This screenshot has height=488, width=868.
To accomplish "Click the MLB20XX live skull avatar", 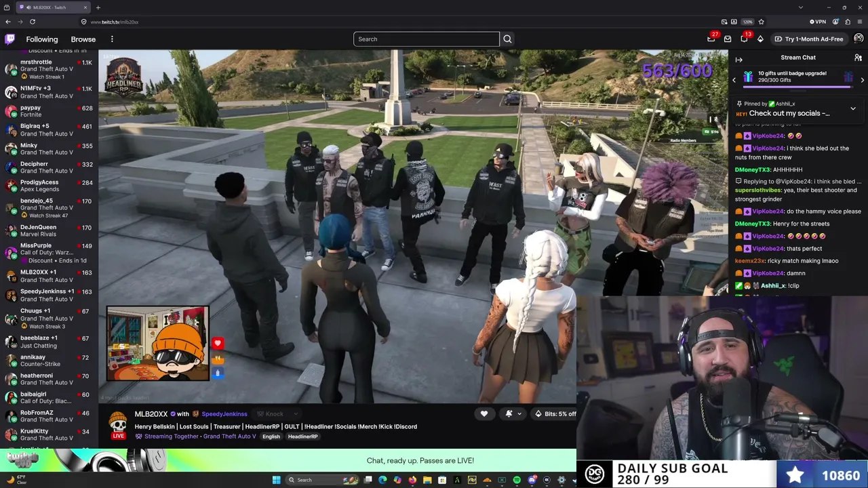I will pyautogui.click(x=118, y=423).
